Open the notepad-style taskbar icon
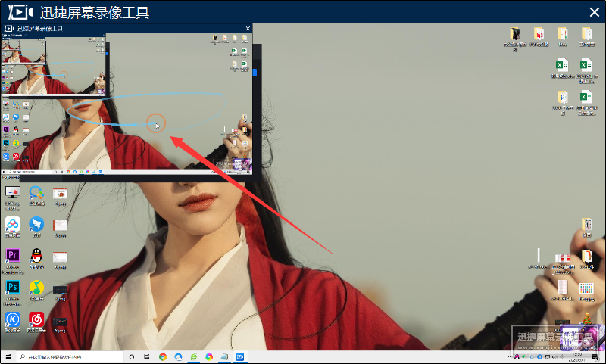 click(224, 357)
